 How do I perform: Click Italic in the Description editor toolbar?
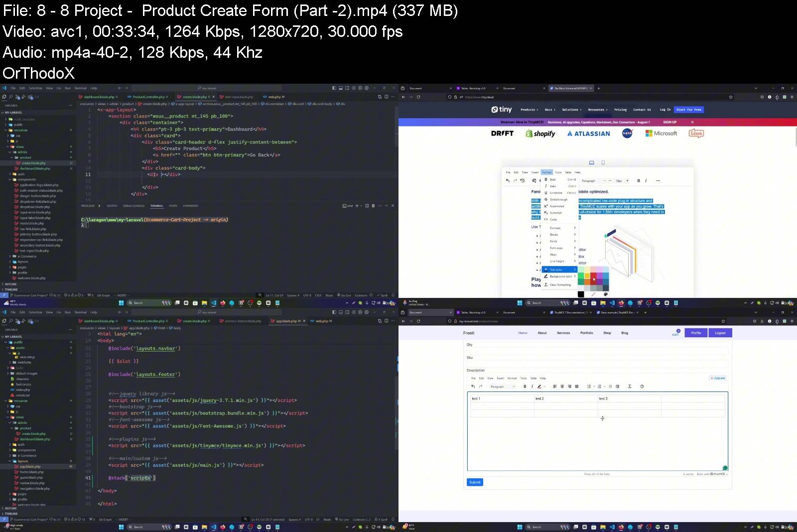pyautogui.click(x=532, y=387)
